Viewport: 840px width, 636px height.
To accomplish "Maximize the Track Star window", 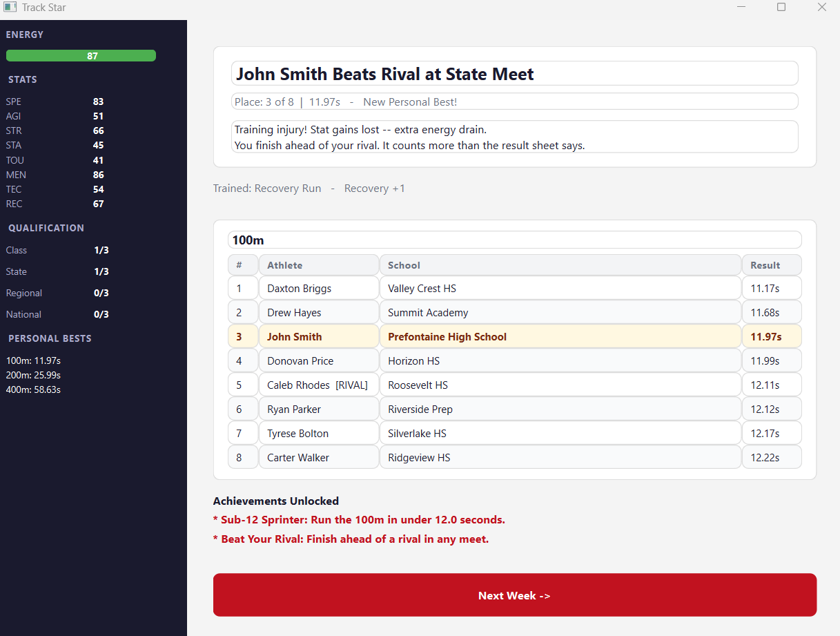I will [781, 7].
